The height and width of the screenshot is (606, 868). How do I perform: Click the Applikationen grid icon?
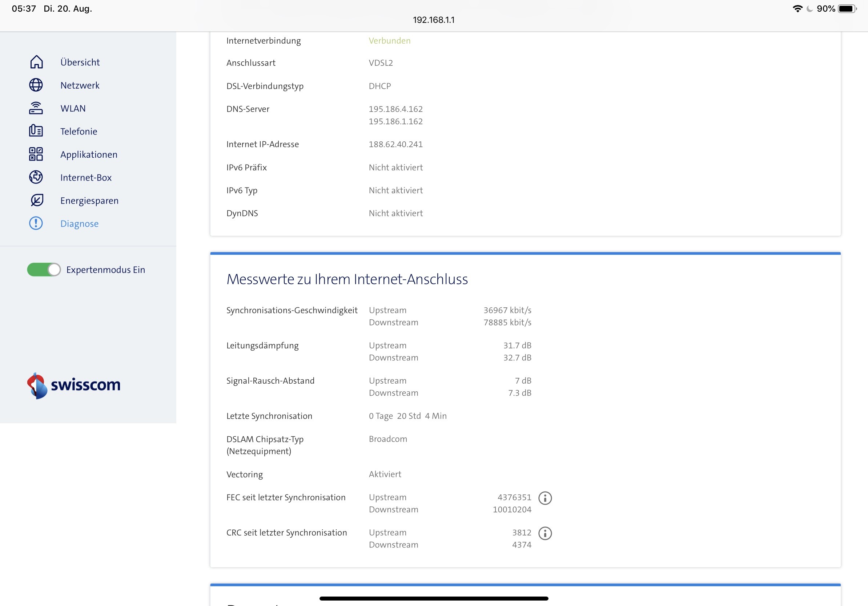point(36,154)
